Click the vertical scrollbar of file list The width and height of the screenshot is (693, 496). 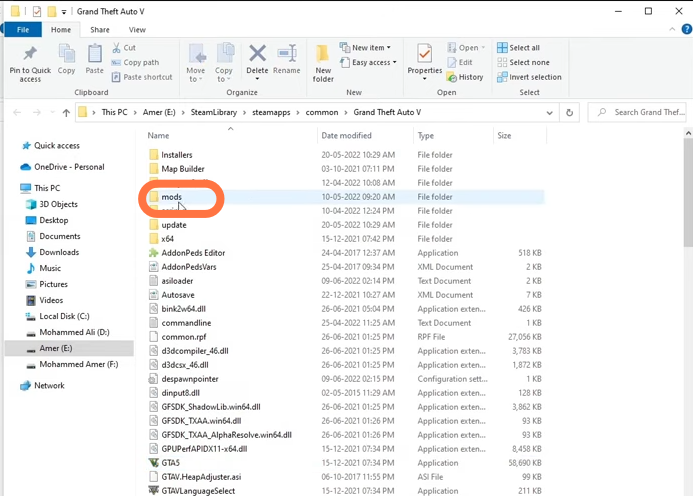688,193
